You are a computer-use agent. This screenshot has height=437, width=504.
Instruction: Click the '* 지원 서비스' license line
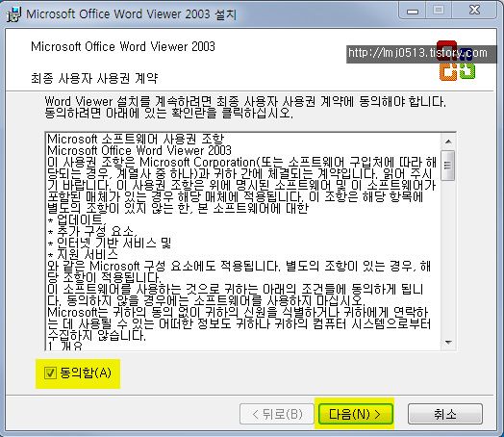[83, 255]
